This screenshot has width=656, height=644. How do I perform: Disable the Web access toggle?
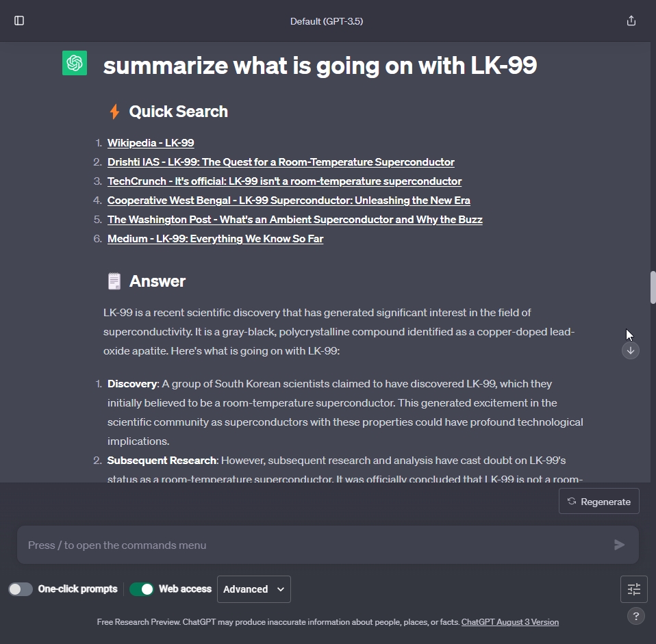(142, 589)
